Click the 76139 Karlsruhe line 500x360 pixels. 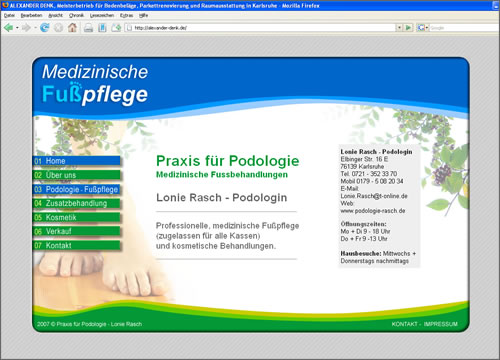pyautogui.click(x=362, y=166)
